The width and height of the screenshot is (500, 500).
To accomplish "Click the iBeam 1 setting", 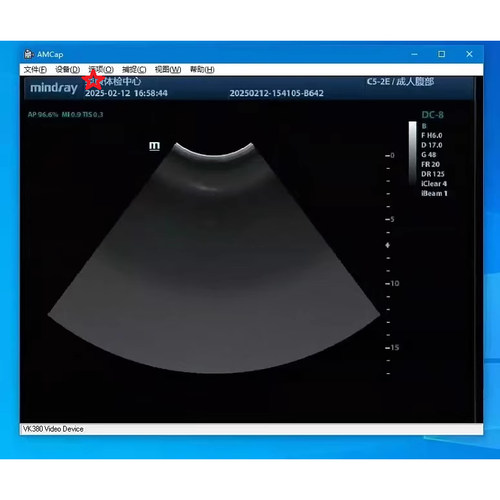I will (434, 193).
